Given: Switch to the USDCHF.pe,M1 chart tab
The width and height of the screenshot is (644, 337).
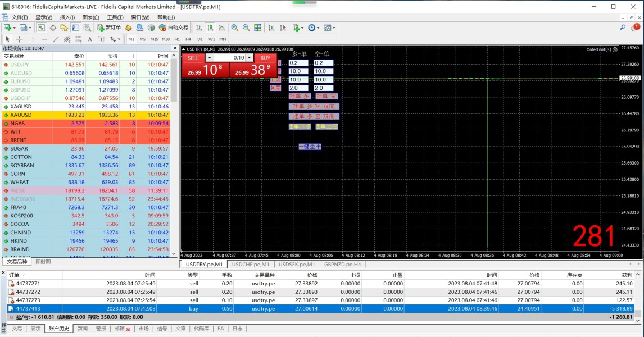Looking at the screenshot, I should [251, 264].
